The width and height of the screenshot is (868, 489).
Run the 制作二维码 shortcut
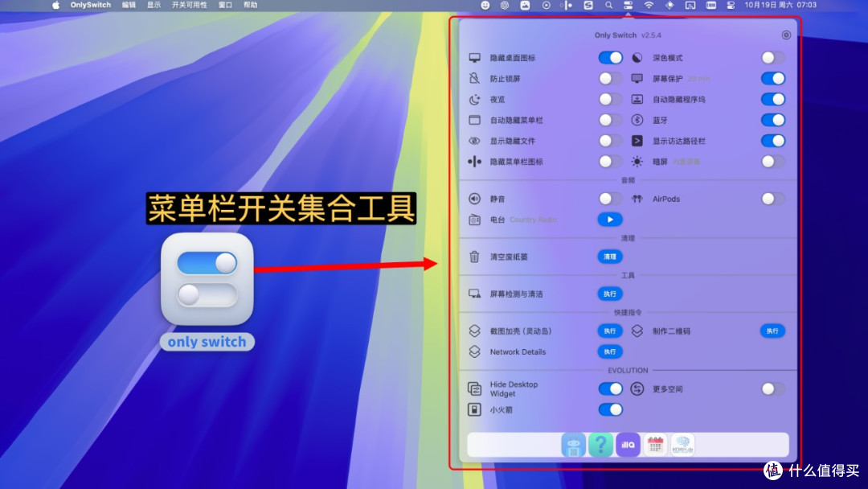(x=773, y=331)
